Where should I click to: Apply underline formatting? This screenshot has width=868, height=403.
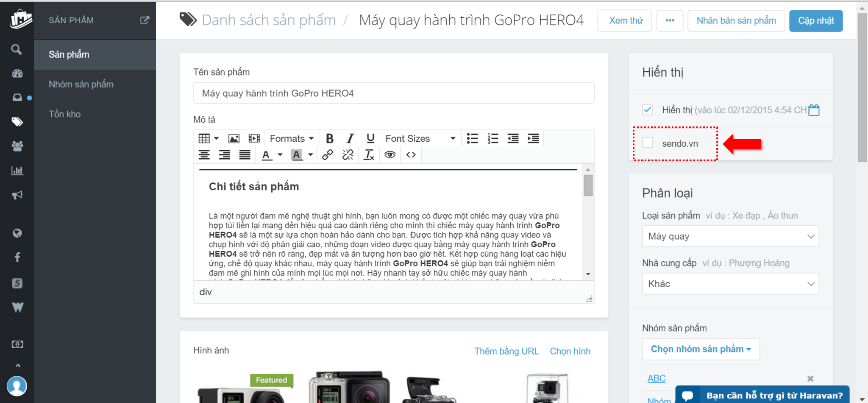tap(370, 138)
